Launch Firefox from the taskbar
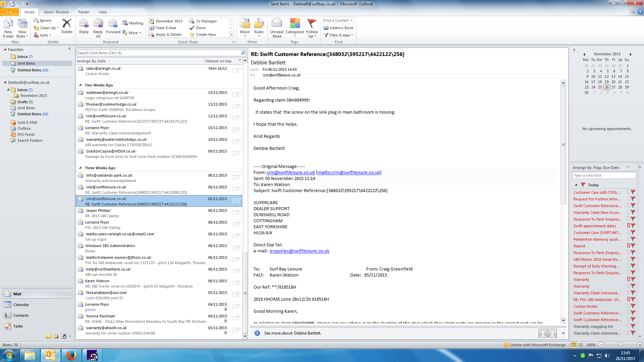The image size is (644, 362). pyautogui.click(x=71, y=355)
